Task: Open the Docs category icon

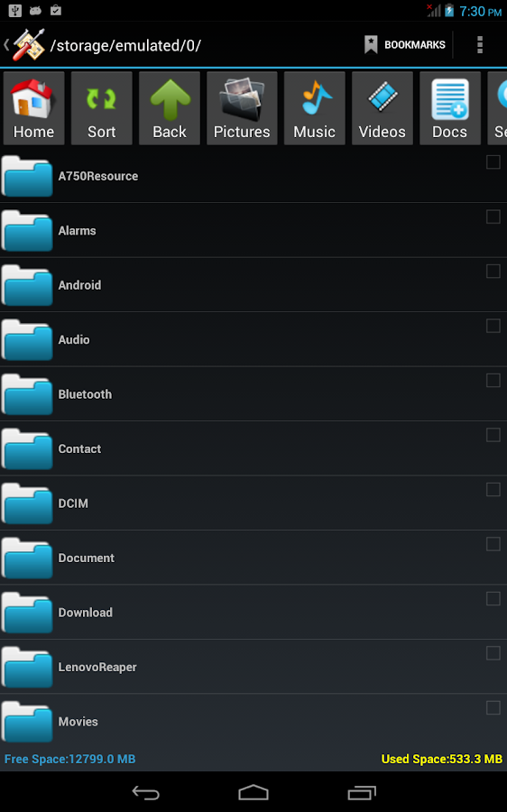Action: 450,108
